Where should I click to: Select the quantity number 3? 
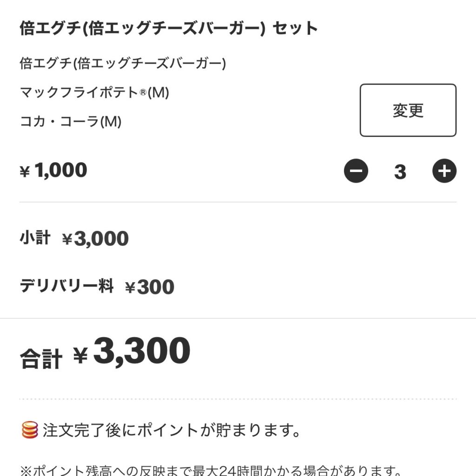(400, 172)
